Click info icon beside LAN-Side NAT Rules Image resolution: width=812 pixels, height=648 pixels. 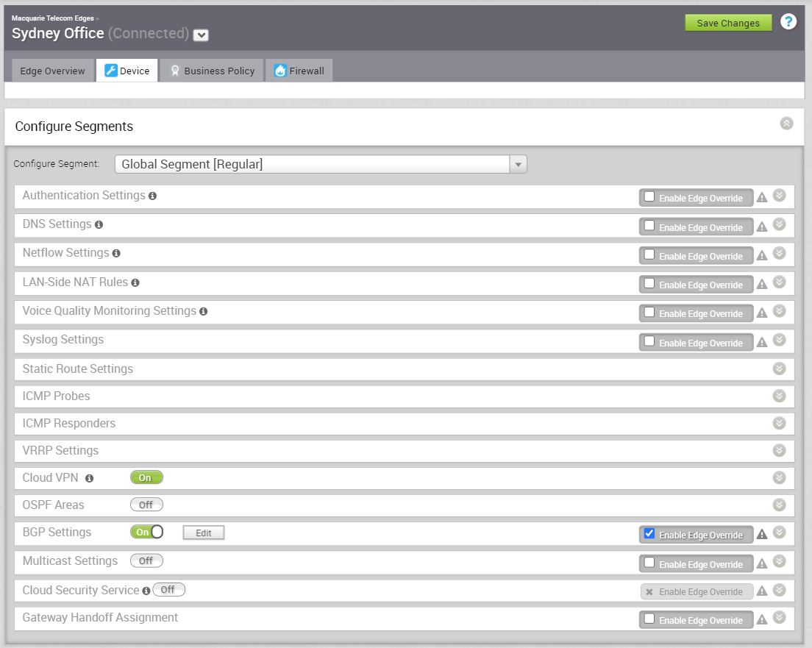tap(135, 282)
